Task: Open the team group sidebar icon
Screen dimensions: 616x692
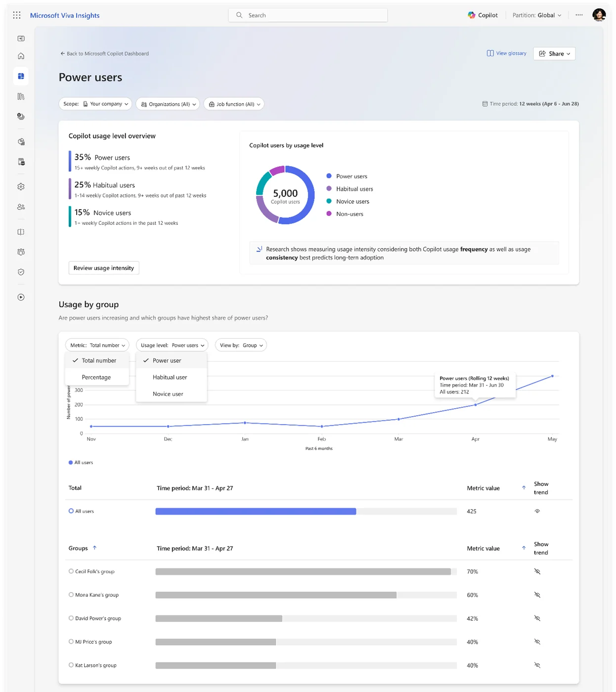Action: point(21,252)
